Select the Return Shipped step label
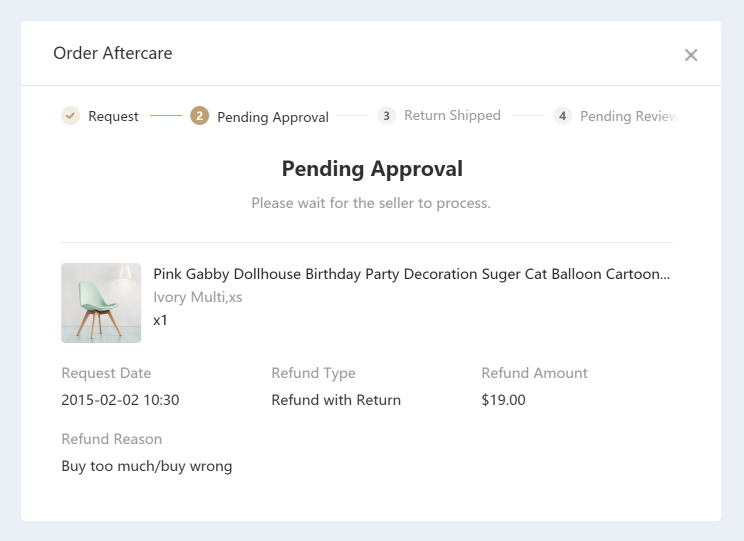This screenshot has width=744, height=541. pos(452,116)
